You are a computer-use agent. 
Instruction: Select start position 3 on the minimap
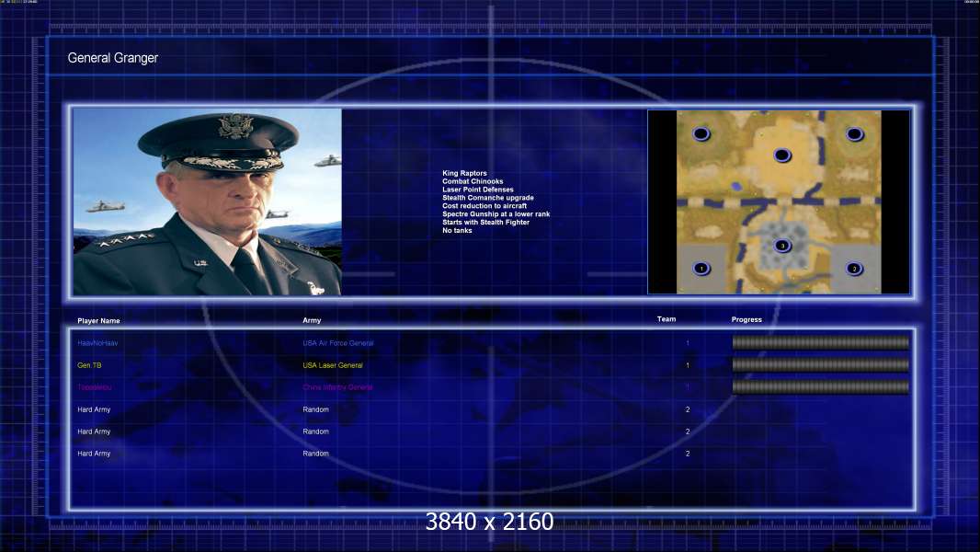coord(781,246)
